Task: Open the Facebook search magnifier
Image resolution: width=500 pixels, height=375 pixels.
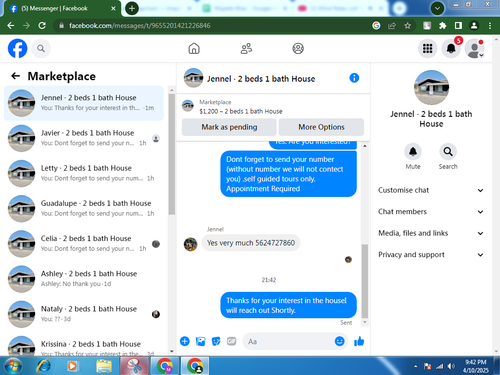Action: (x=41, y=49)
